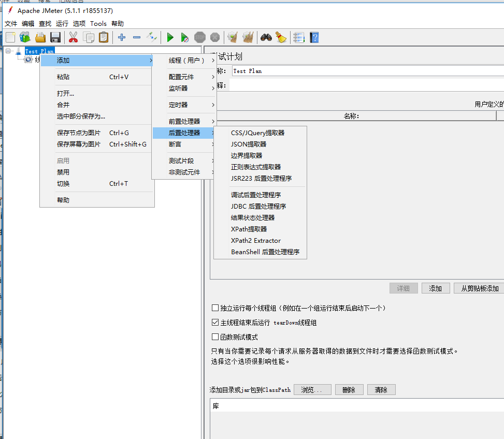Click the 添加 button below variables table
Screen dimensions: 504x439
(x=436, y=288)
